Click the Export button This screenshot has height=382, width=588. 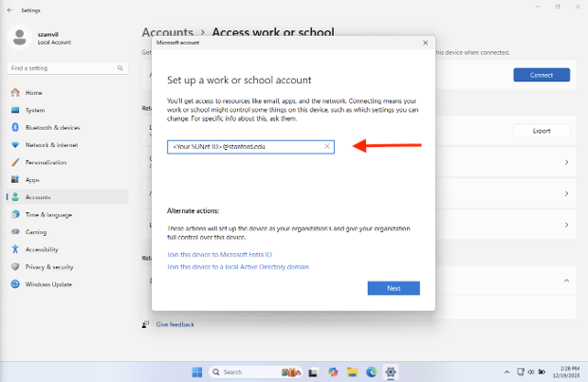point(542,131)
